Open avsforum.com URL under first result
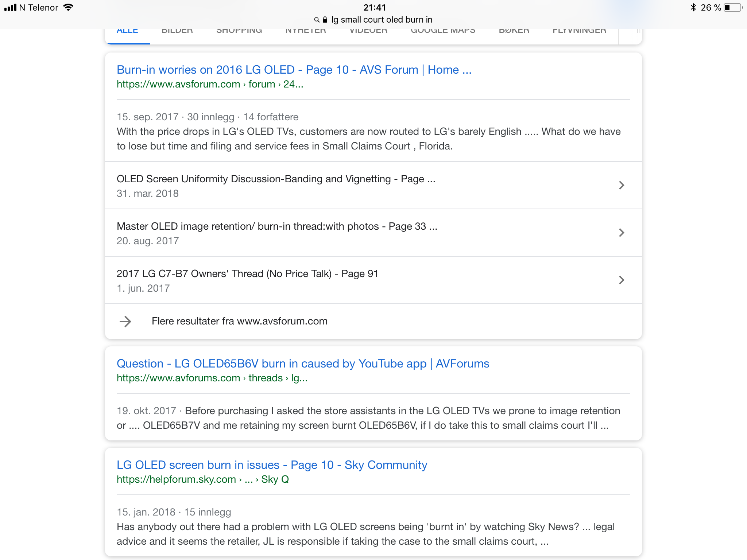The width and height of the screenshot is (747, 560). coord(210,84)
